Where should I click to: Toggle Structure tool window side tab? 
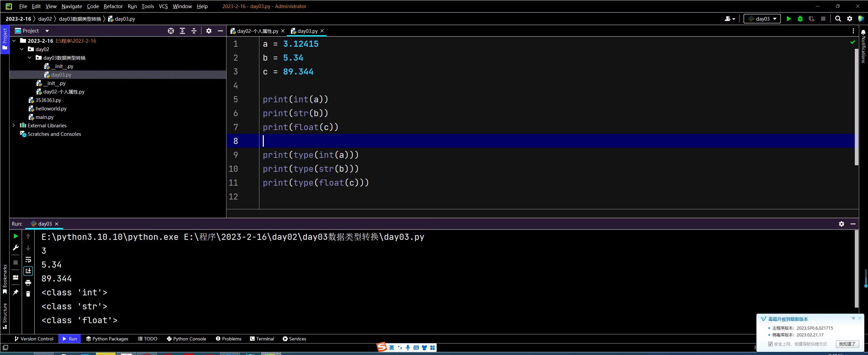5,316
